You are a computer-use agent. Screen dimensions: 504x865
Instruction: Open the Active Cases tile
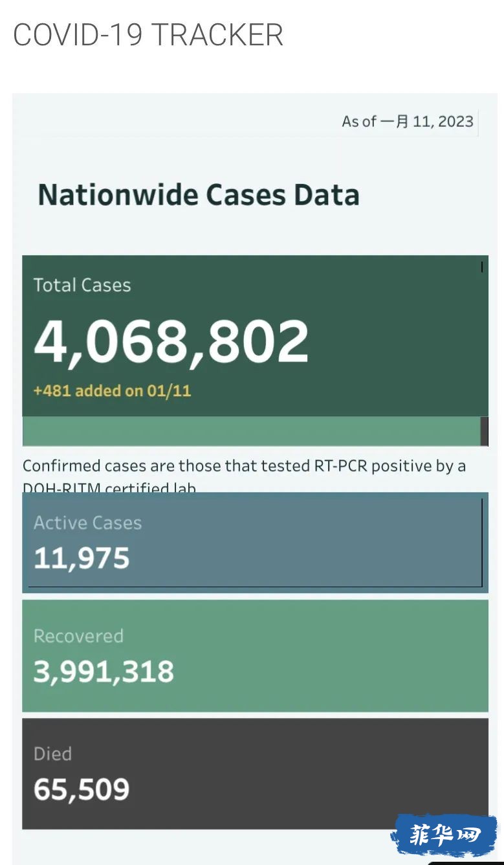(255, 543)
